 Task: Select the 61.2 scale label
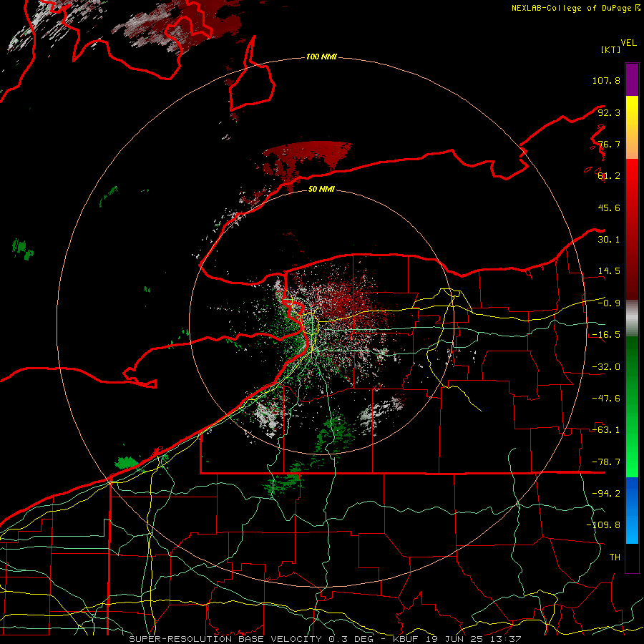click(x=609, y=176)
